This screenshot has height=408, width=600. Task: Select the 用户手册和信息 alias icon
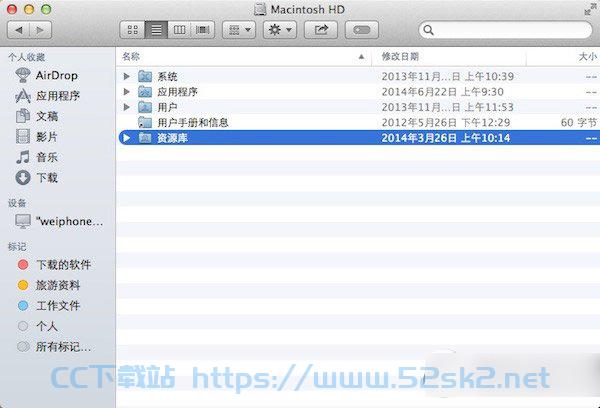(x=145, y=122)
